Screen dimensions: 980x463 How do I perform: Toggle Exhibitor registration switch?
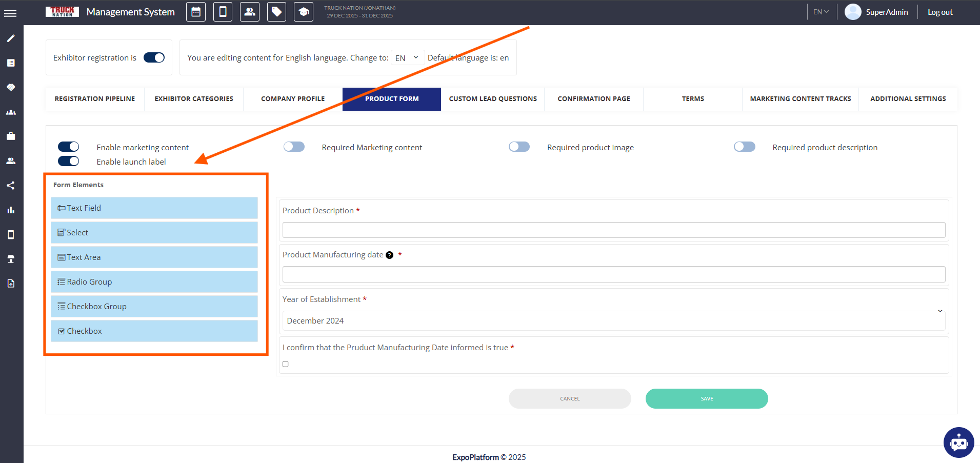[154, 57]
